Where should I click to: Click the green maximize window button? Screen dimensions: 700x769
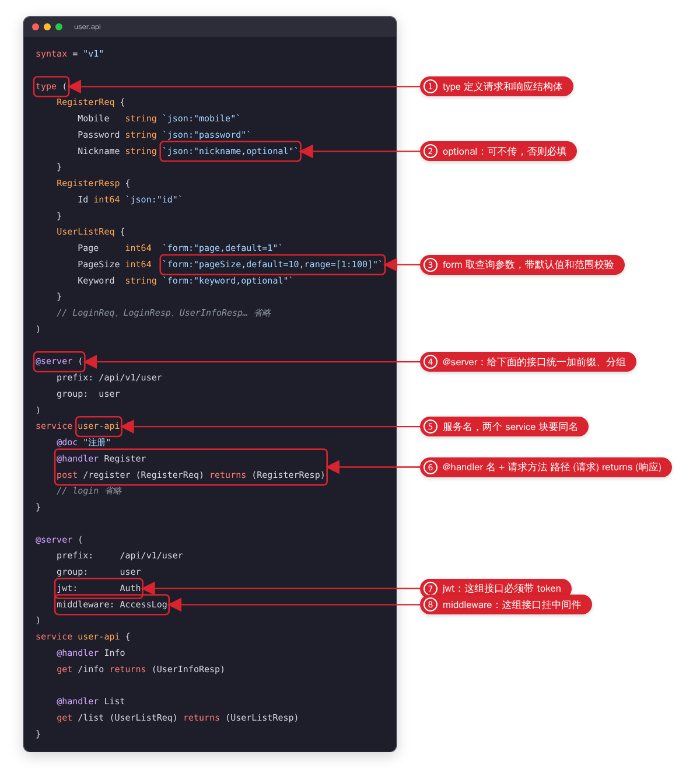(59, 27)
